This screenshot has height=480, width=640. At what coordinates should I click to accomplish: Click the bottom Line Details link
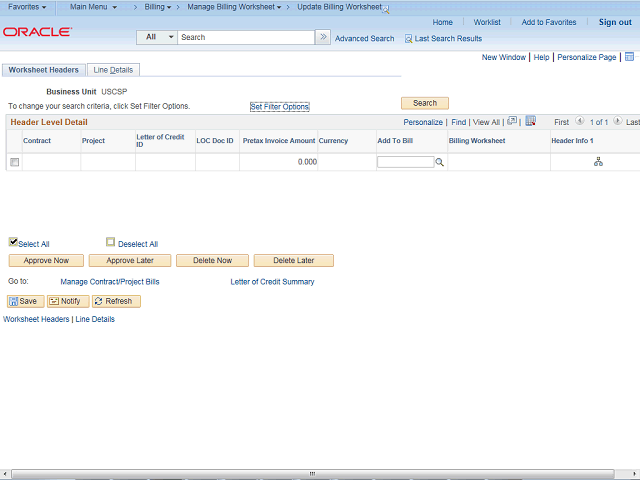[95, 319]
